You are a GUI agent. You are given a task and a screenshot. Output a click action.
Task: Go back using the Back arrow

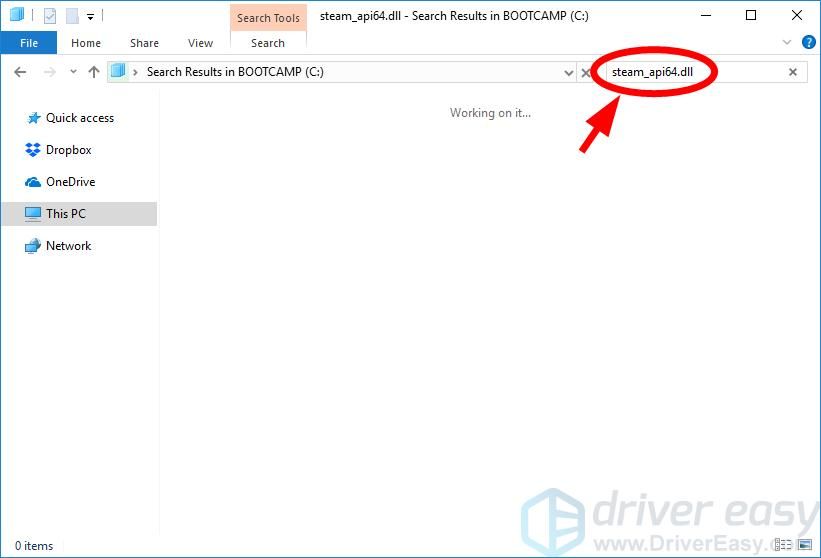pos(20,72)
